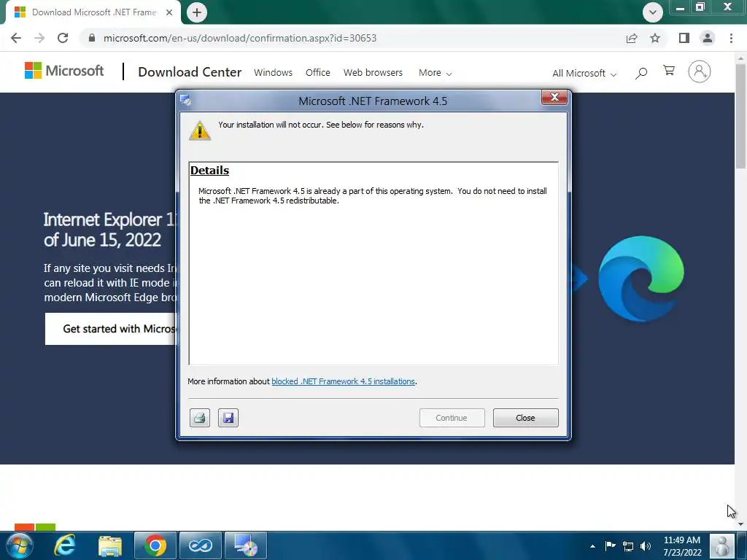
Task: Click the address bar URL
Action: click(x=239, y=38)
